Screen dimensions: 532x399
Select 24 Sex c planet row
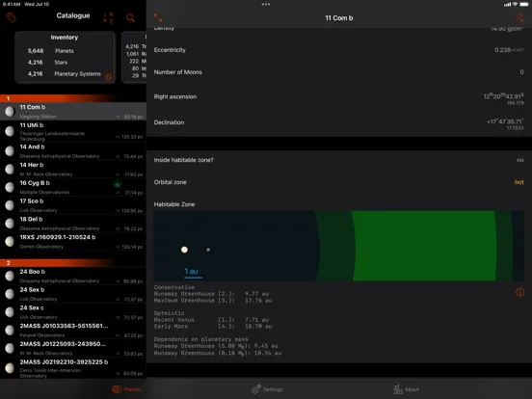[x=73, y=312]
